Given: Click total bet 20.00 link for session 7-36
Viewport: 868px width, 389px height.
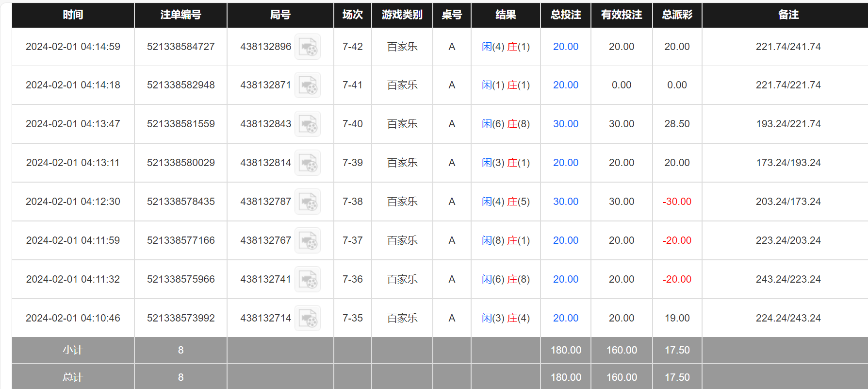Looking at the screenshot, I should click(566, 279).
